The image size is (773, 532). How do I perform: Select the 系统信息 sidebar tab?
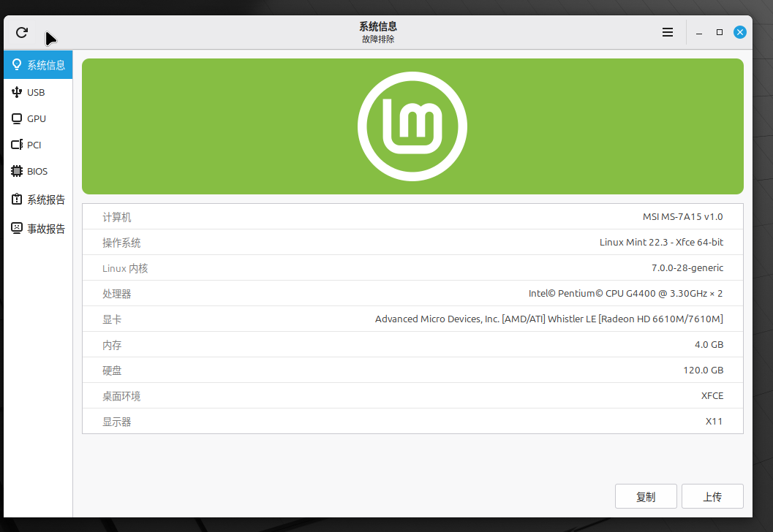pos(38,64)
